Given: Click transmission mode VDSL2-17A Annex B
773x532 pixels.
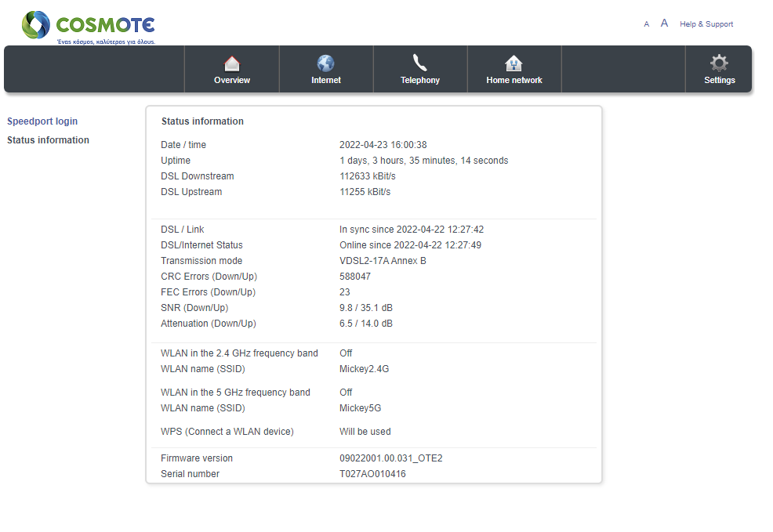Looking at the screenshot, I should coord(383,261).
